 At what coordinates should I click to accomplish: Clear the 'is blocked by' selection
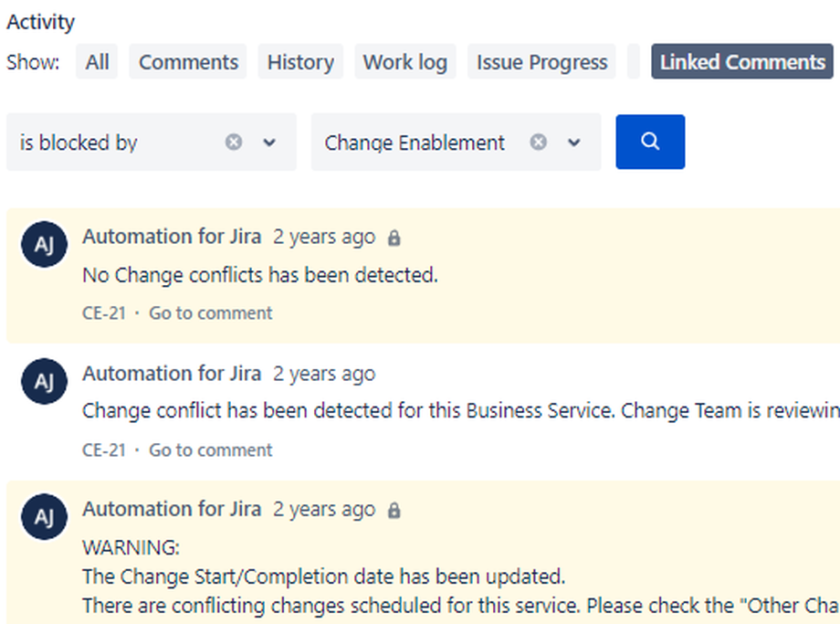coord(234,142)
